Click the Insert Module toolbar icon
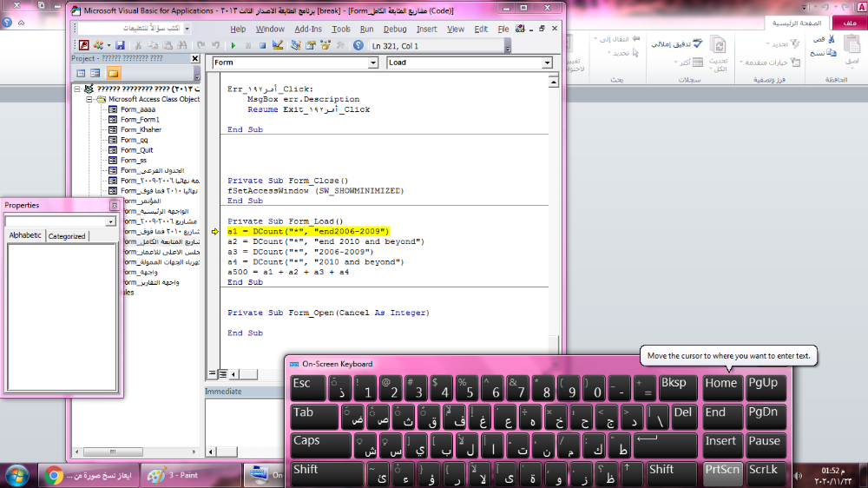Image resolution: width=868 pixels, height=488 pixels. [x=98, y=45]
